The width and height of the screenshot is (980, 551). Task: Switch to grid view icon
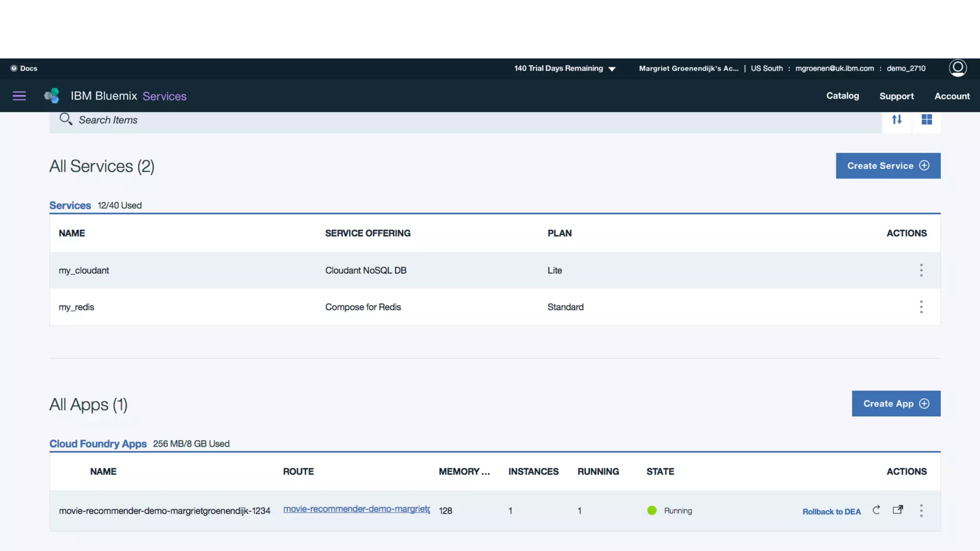[926, 120]
